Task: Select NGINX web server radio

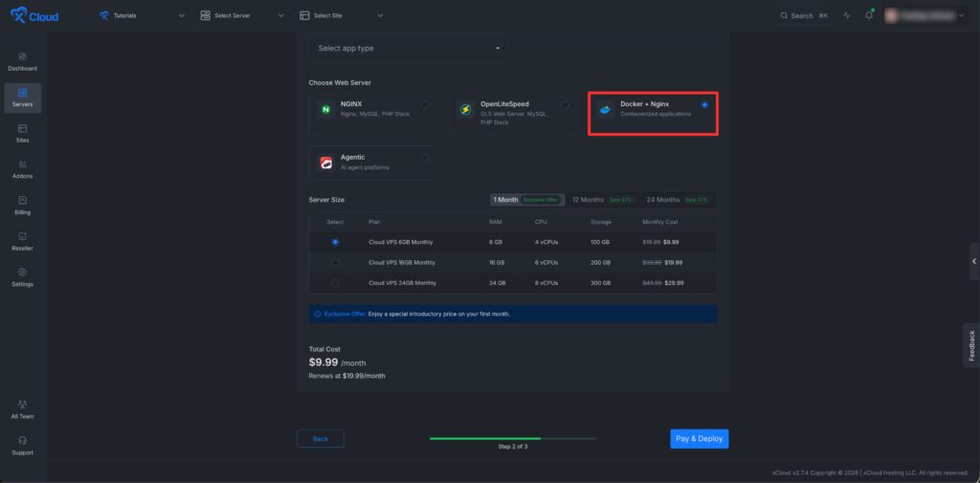Action: click(x=425, y=105)
